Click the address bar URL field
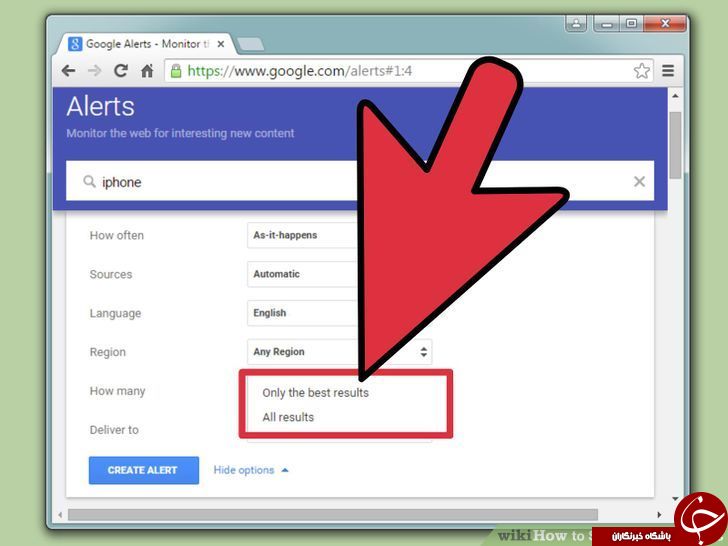728x546 pixels. coord(409,71)
